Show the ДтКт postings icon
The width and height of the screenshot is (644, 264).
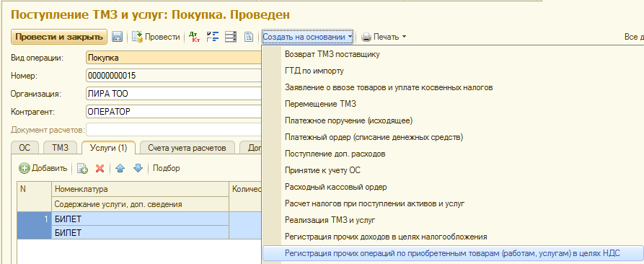coord(194,37)
